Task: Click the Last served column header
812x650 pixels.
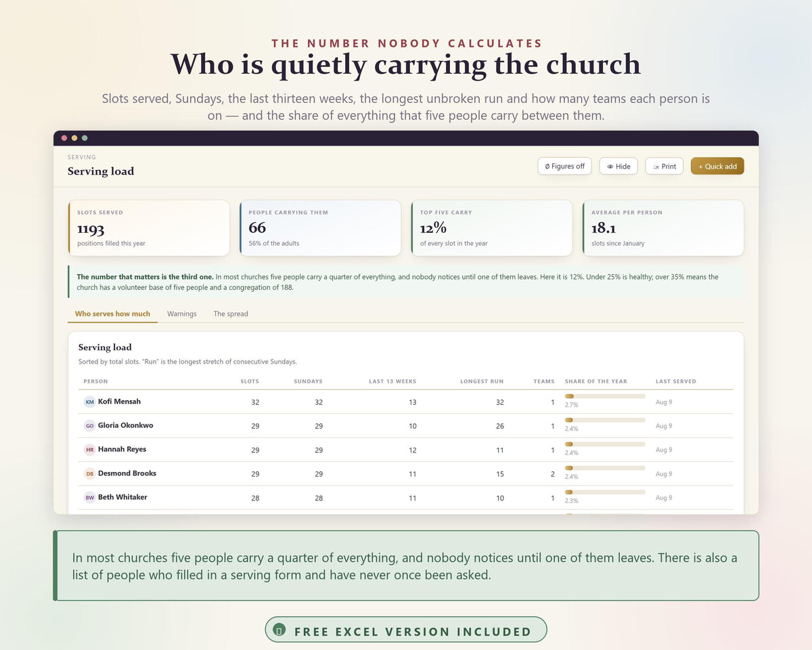Action: point(676,381)
